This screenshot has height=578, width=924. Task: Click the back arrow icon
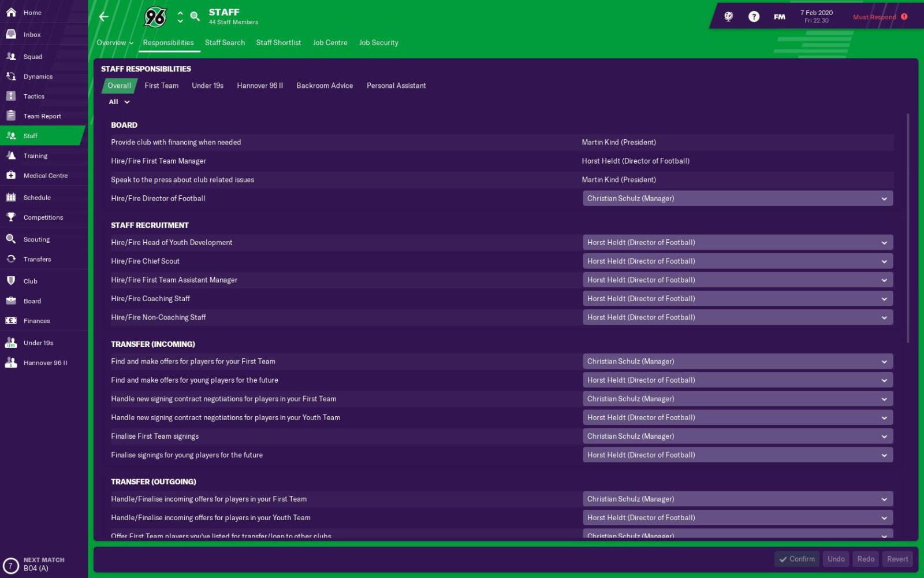tap(104, 17)
